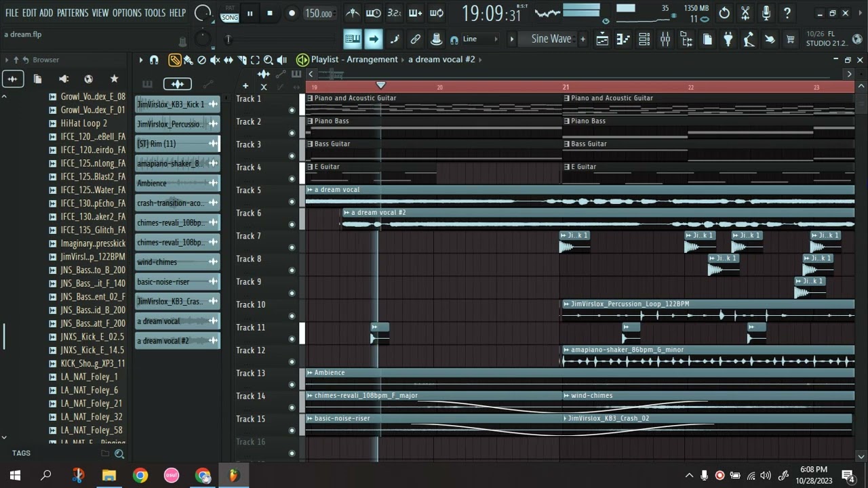This screenshot has height=488, width=868.
Task: Toggle the metronome icon
Action: [353, 13]
